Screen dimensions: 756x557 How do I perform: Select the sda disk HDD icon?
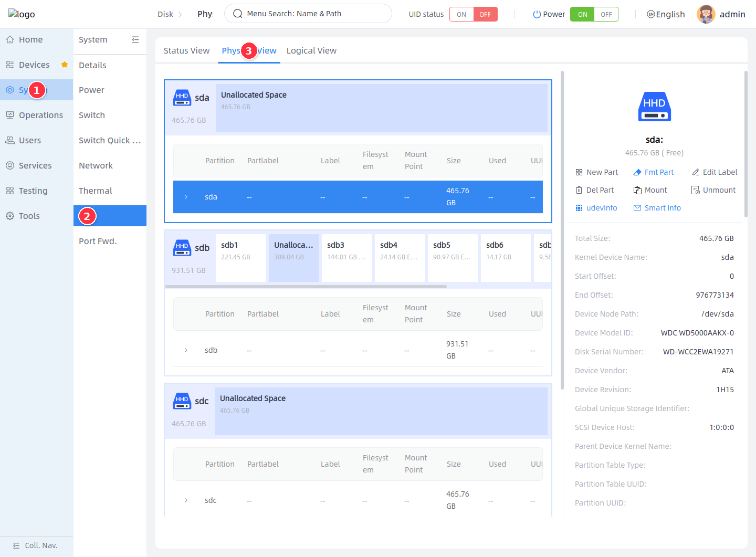182,98
